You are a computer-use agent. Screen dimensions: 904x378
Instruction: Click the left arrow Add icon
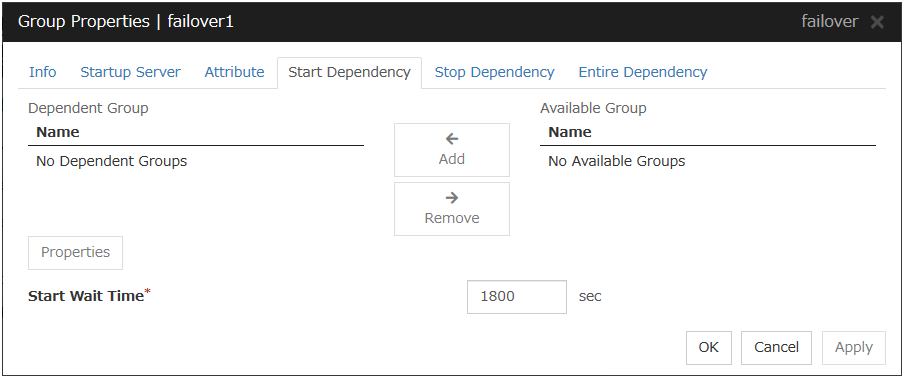[x=452, y=139]
